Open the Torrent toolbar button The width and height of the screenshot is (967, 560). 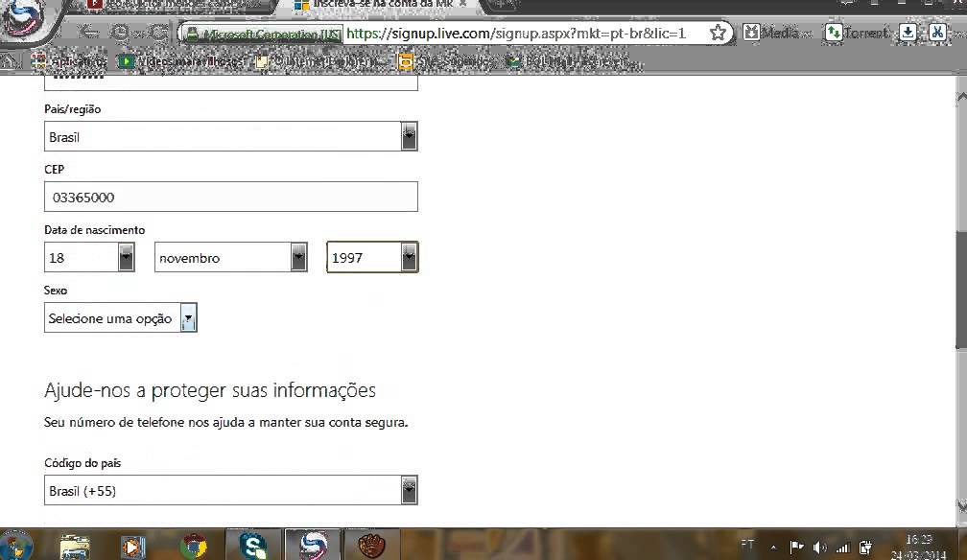[858, 32]
